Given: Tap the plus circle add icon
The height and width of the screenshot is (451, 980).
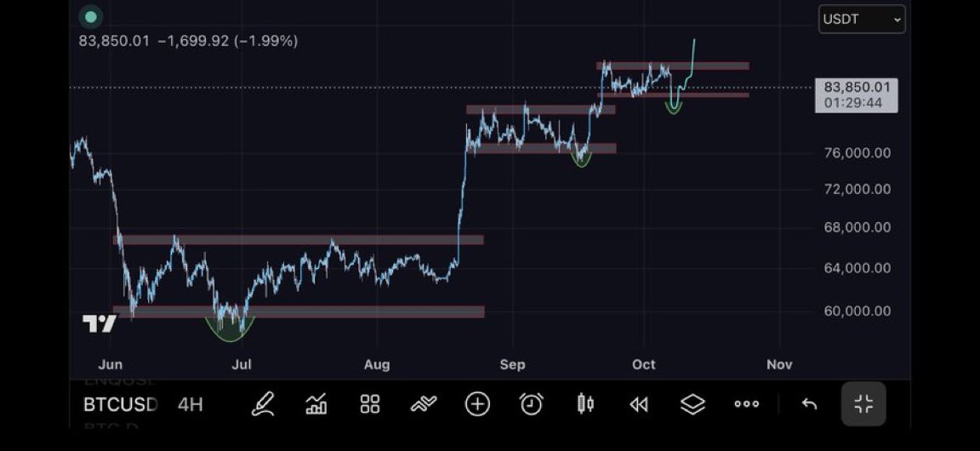Looking at the screenshot, I should click(x=477, y=404).
